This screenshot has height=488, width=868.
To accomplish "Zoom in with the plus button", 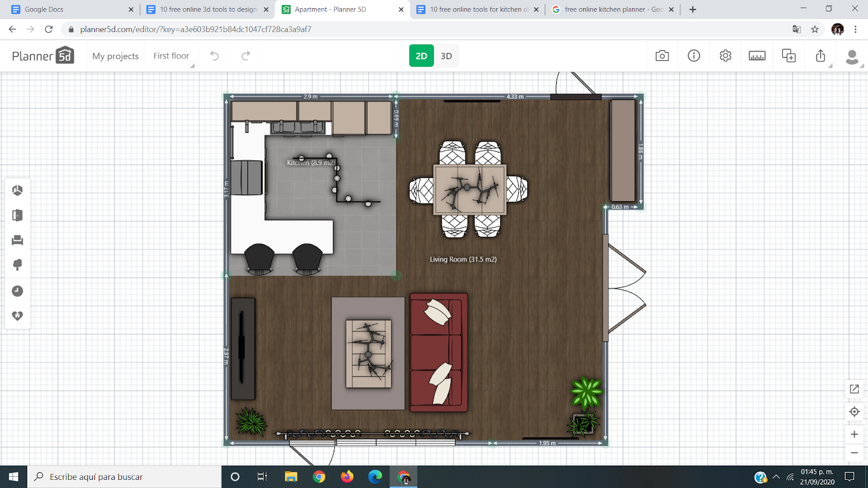I will 854,434.
